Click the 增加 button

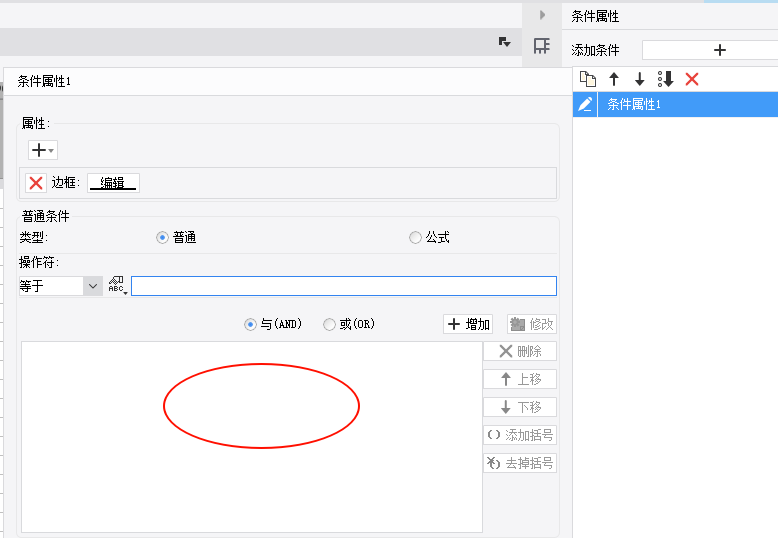coord(468,324)
